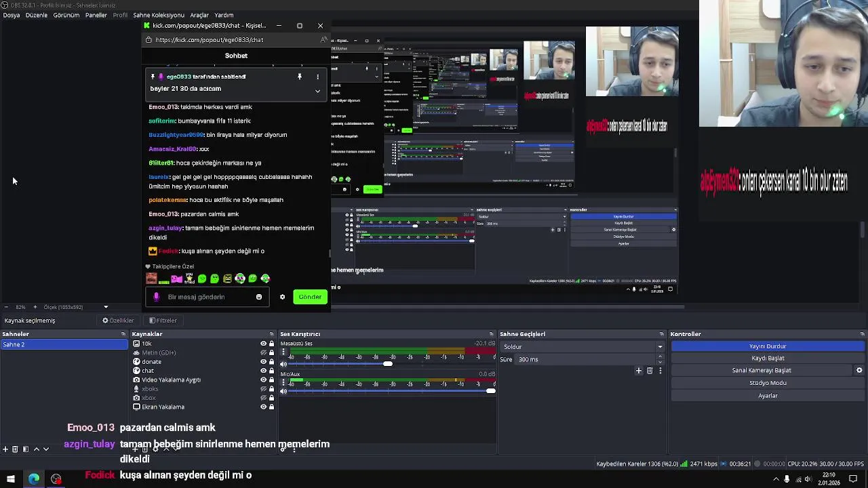
Task: Increase transition Süre with up arrow
Action: pyautogui.click(x=660, y=357)
